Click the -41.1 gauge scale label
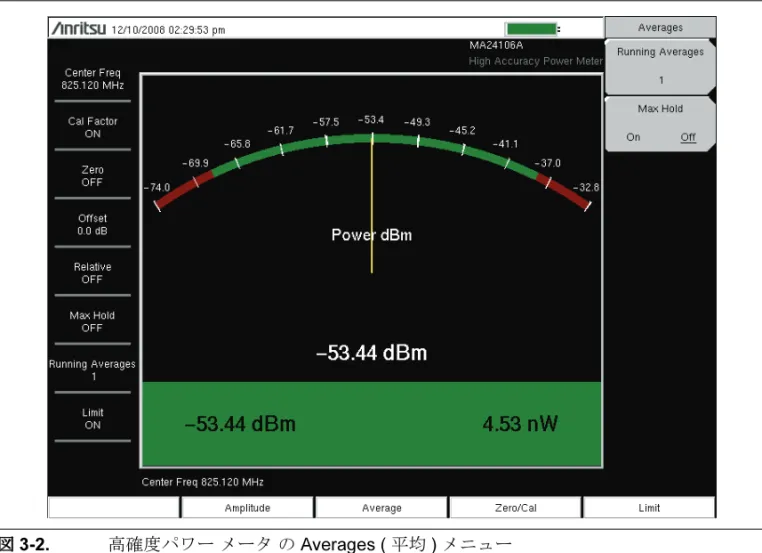 click(505, 144)
